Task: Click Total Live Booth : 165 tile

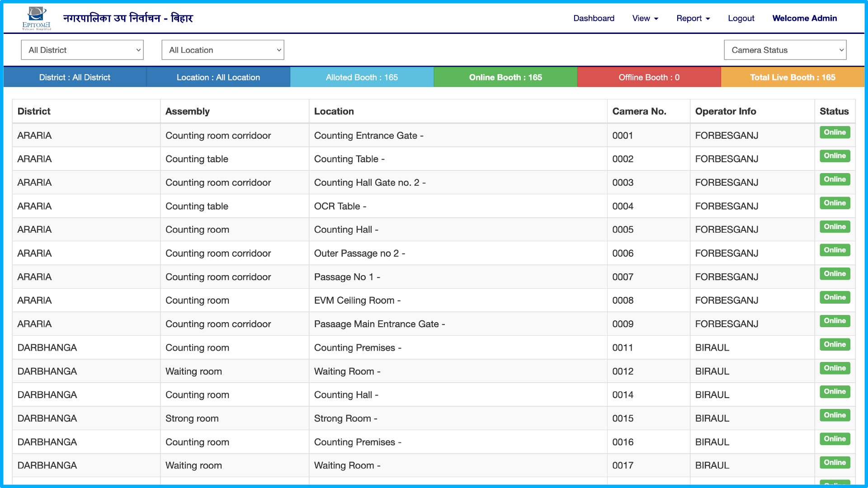Action: coord(793,77)
